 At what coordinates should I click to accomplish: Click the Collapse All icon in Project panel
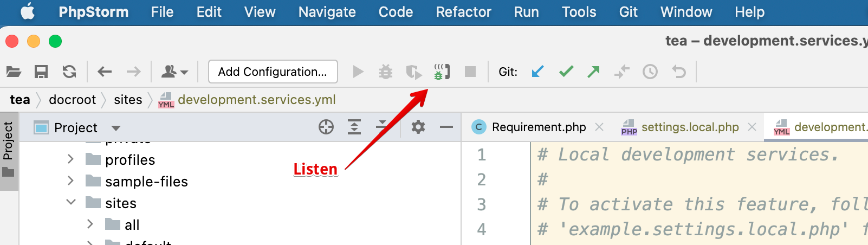coord(383,127)
